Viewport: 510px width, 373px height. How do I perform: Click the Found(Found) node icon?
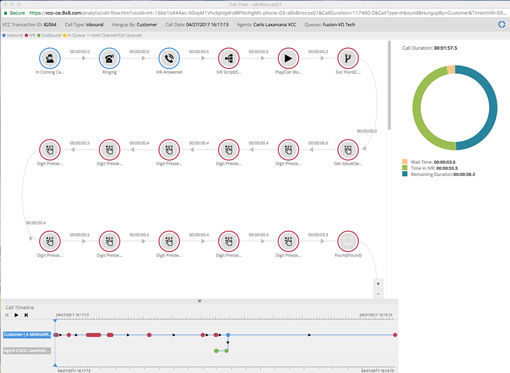(348, 241)
